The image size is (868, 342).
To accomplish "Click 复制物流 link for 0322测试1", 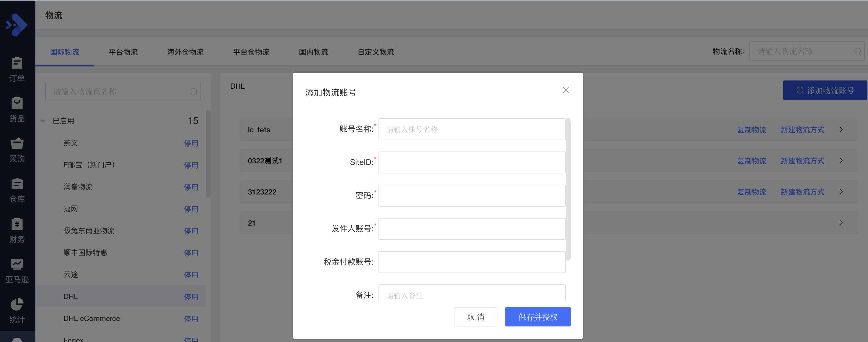I will (752, 161).
